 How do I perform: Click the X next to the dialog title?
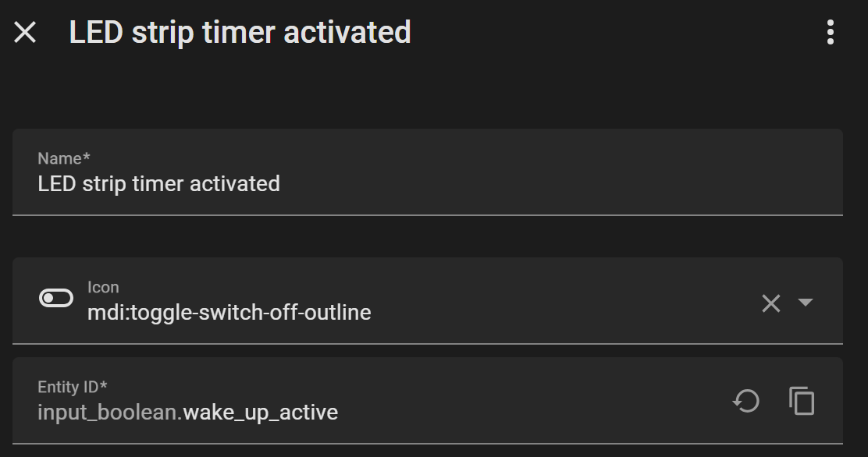pos(24,32)
